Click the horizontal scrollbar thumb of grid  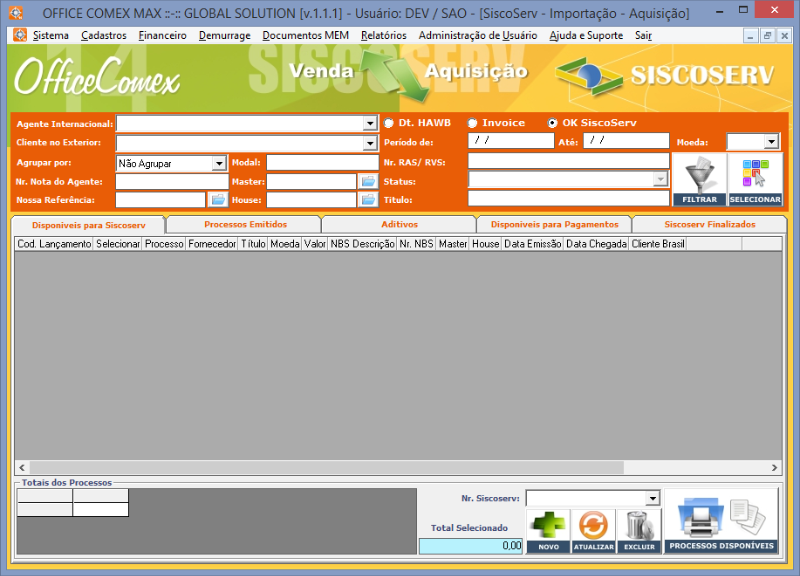coord(327,467)
